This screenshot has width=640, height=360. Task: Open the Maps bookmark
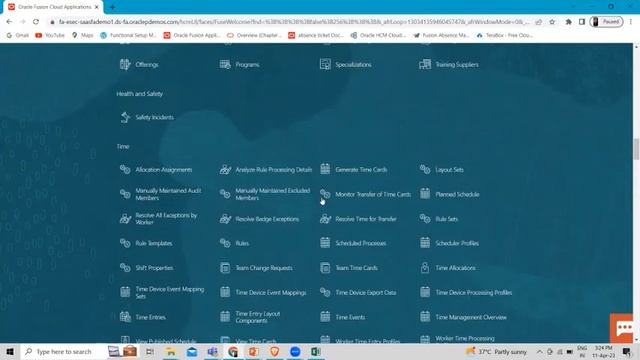(82, 36)
